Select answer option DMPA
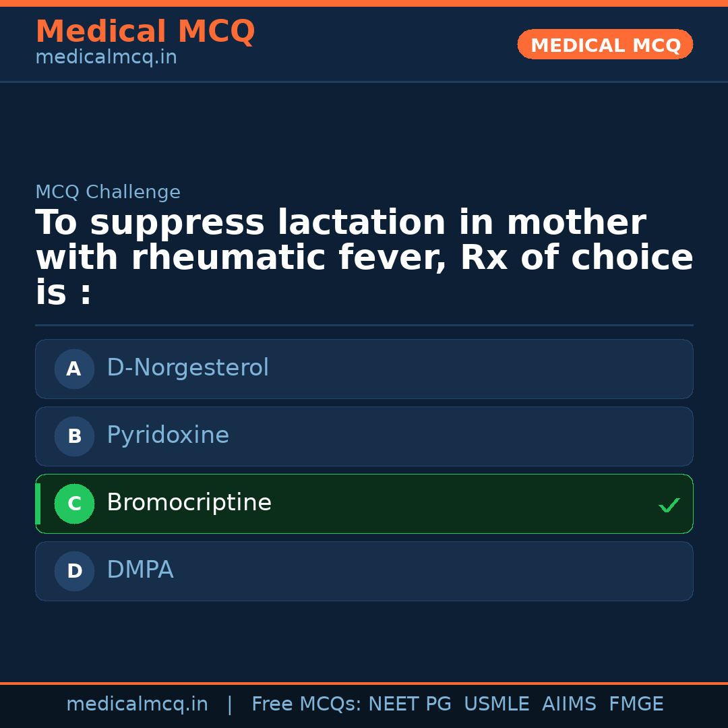Viewport: 728px width, 728px height. click(140, 571)
